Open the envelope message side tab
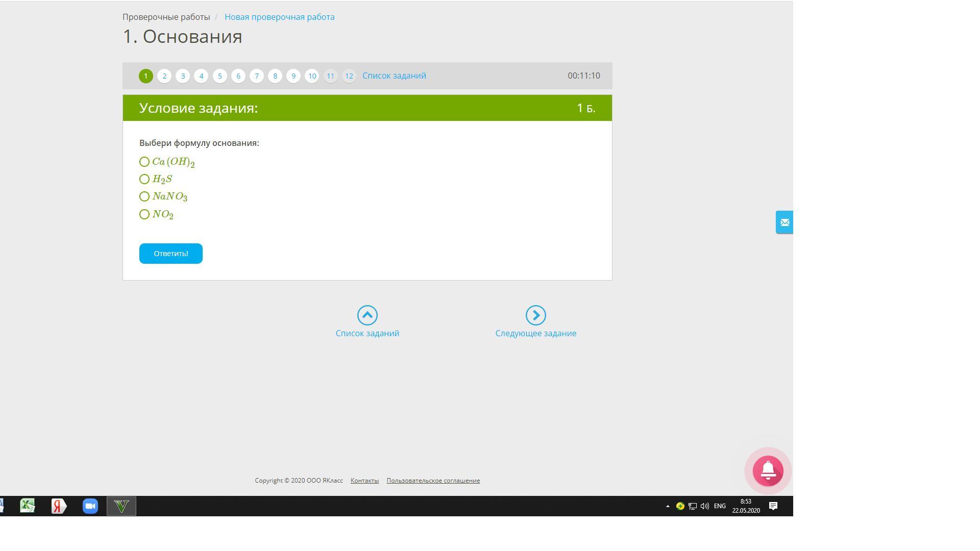This screenshot has height=551, width=980. click(785, 222)
